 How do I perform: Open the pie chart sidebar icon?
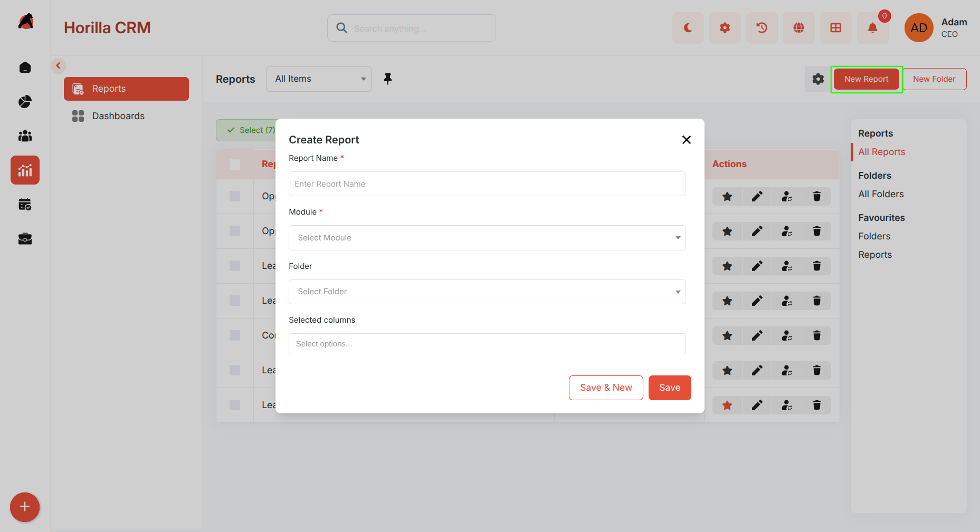coord(25,101)
